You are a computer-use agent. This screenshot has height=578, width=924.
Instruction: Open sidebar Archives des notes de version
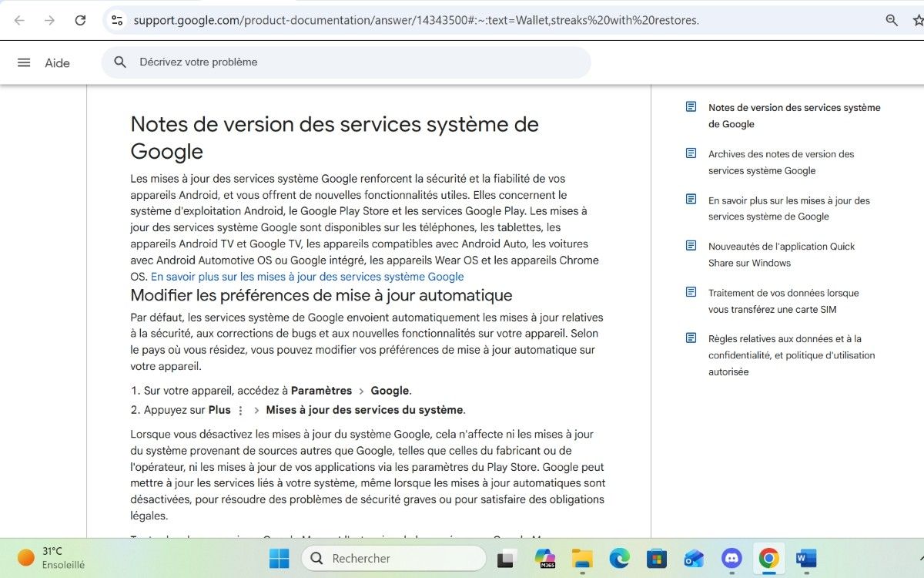[x=782, y=162]
